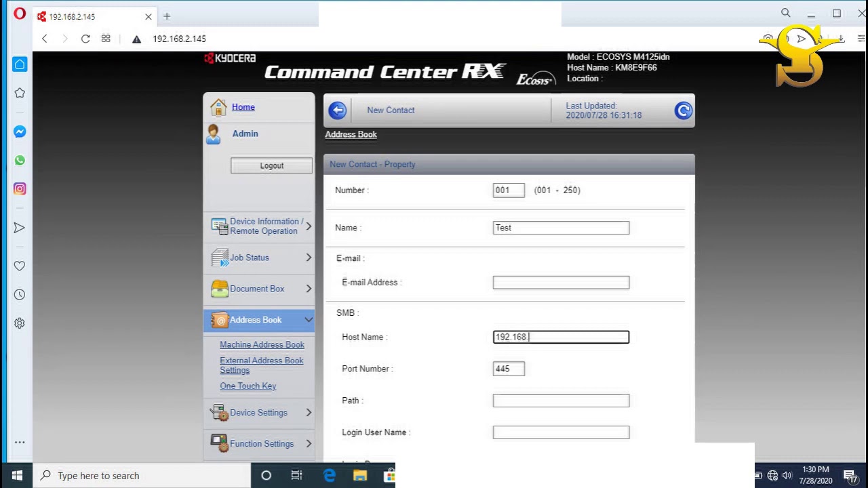Open One Touch Key link

pyautogui.click(x=248, y=386)
